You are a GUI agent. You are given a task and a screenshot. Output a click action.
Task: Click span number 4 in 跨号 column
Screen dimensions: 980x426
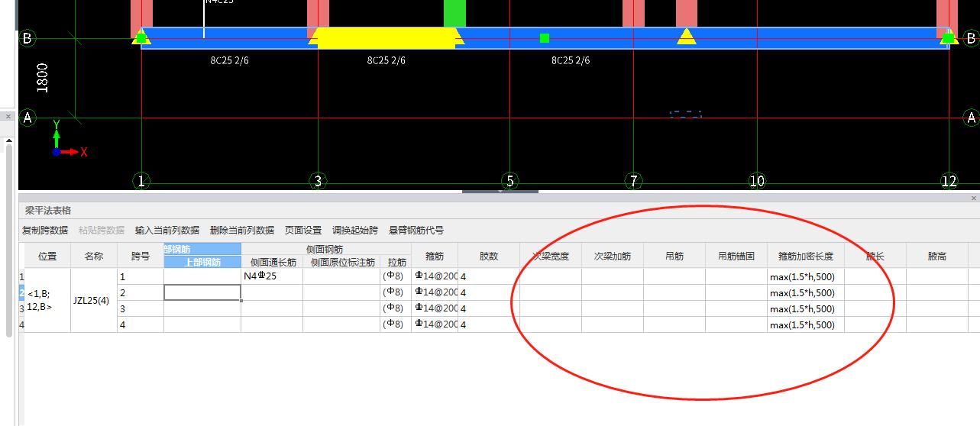[x=141, y=324]
